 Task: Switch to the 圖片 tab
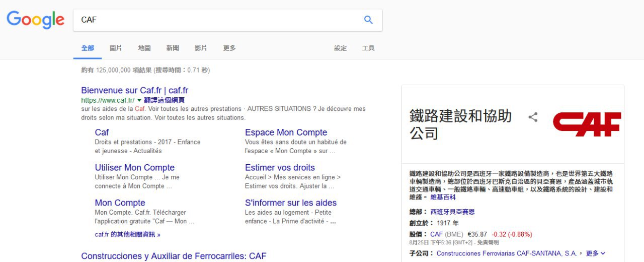(116, 48)
